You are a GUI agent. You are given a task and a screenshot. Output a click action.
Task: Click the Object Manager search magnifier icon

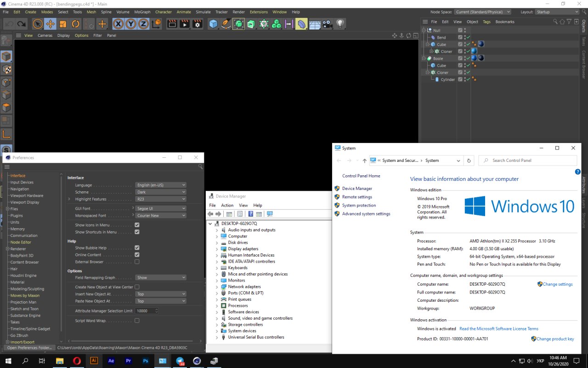[555, 22]
